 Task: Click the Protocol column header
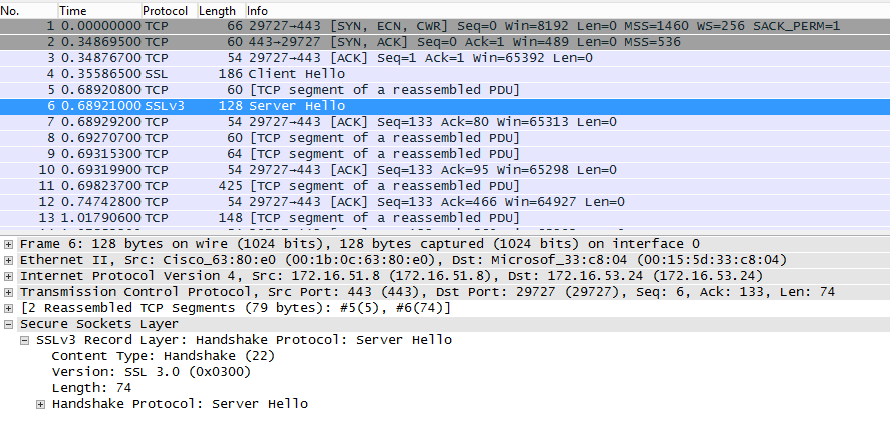(165, 10)
